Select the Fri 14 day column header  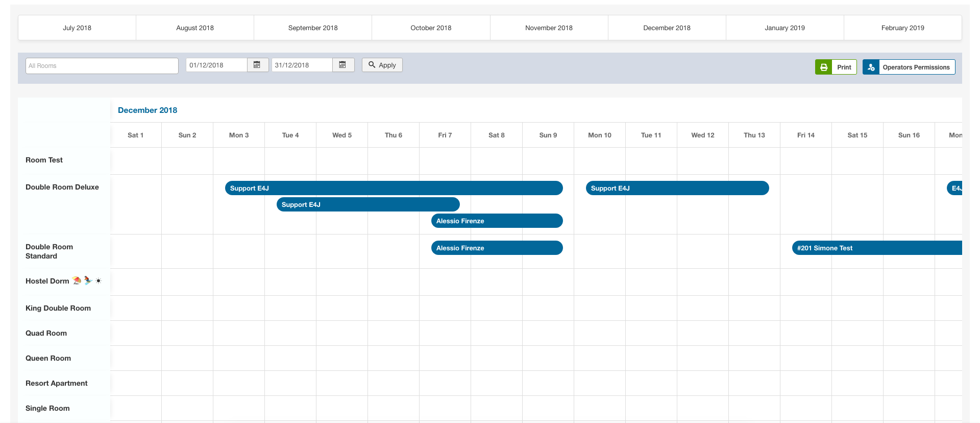pos(805,135)
